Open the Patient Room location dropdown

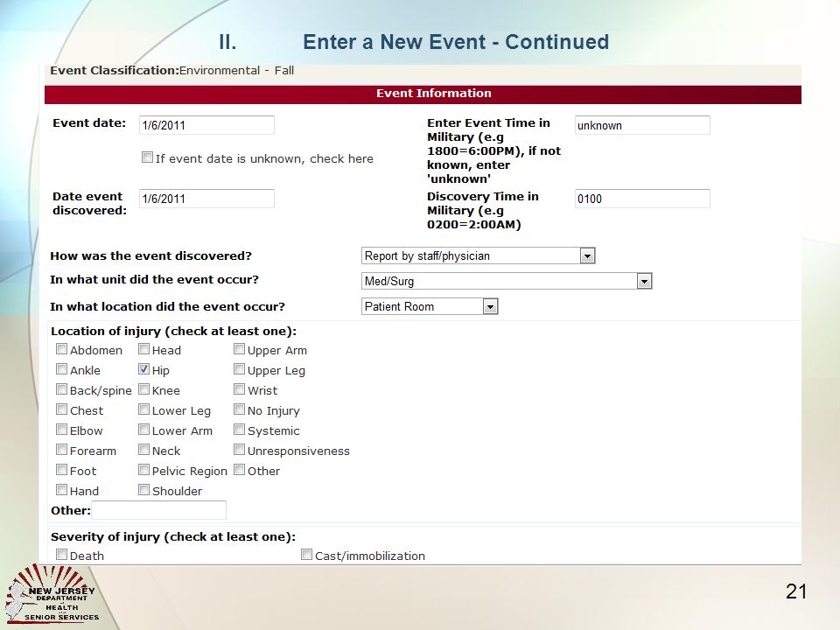(x=430, y=306)
